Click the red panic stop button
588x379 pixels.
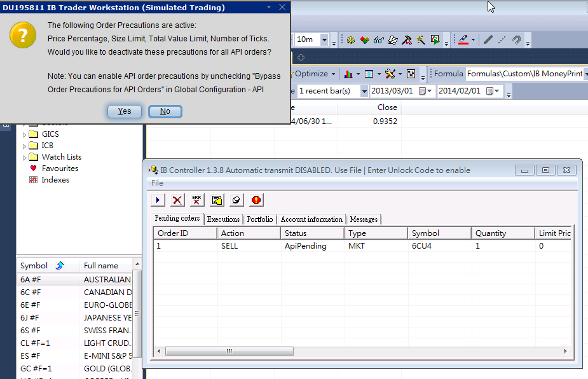(256, 200)
